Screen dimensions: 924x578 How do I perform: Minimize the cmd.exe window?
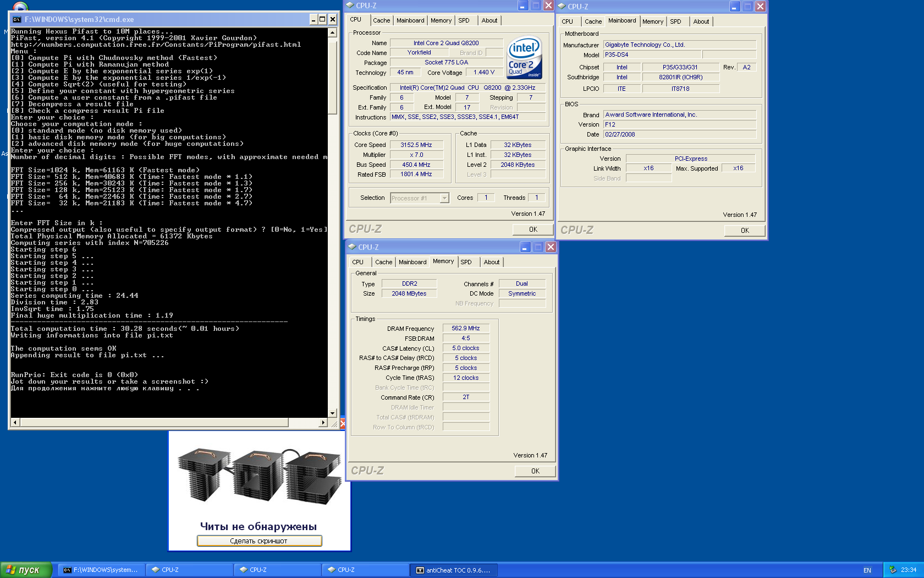coord(313,19)
